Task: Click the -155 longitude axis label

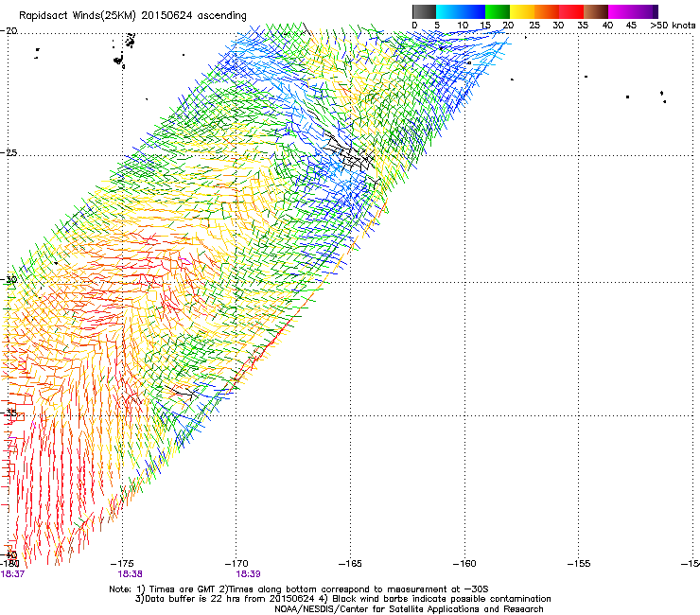Action: [x=579, y=564]
